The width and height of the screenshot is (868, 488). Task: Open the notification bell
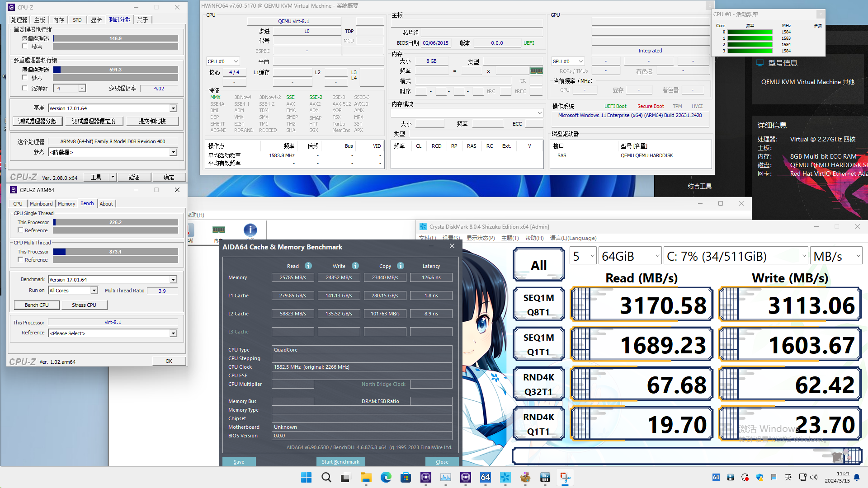coord(857,477)
